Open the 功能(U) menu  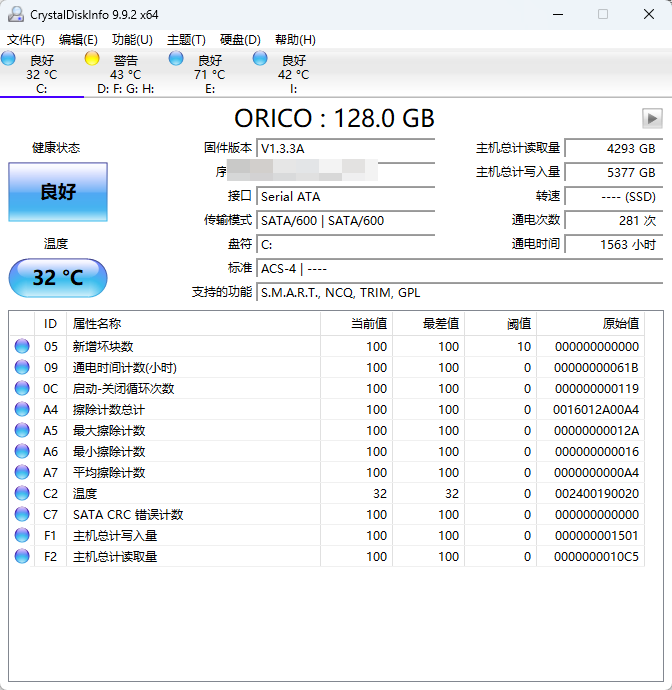pyautogui.click(x=132, y=40)
